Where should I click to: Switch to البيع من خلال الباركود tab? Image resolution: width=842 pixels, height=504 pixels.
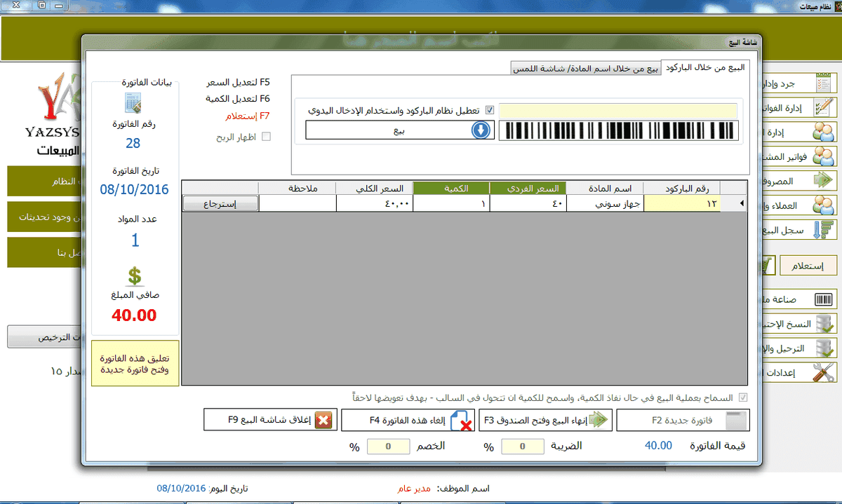pos(704,67)
